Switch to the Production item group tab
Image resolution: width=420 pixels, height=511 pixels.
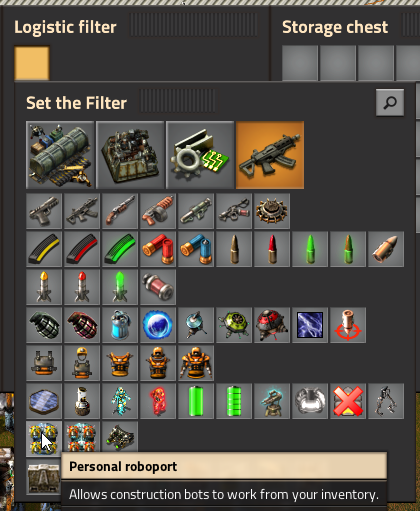[130, 155]
